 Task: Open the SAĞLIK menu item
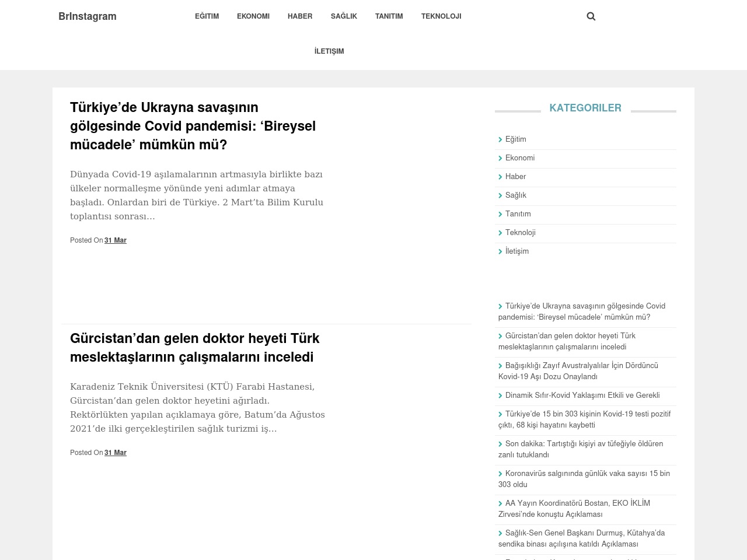tap(344, 16)
